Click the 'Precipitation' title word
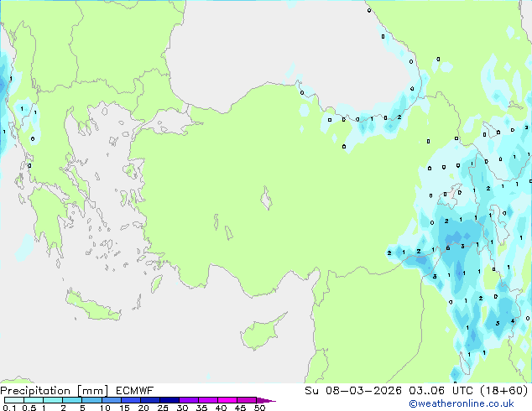This screenshot has height=411, width=532. [x=35, y=391]
